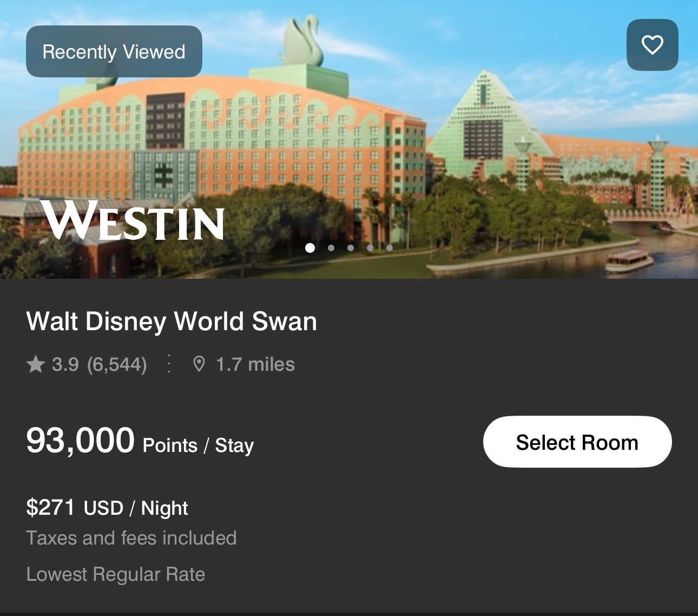
Task: View the 1.7 miles distance label
Action: [255, 364]
